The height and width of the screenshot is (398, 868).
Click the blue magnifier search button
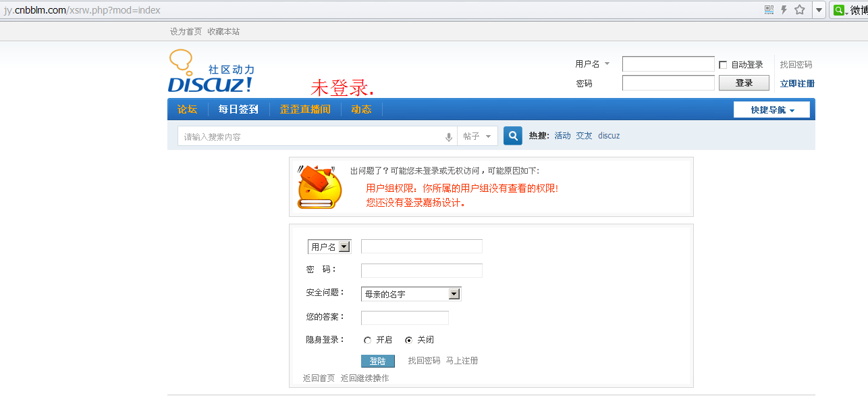click(x=513, y=136)
